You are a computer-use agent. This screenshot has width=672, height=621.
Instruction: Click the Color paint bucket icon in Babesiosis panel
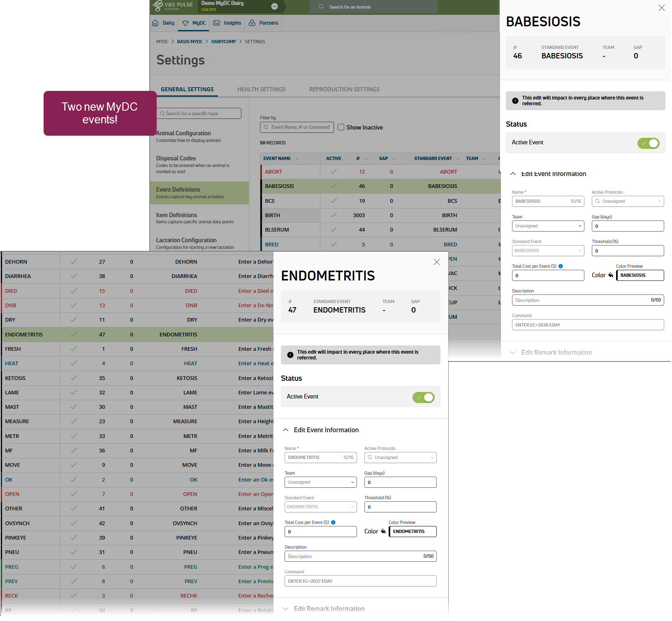pos(611,275)
